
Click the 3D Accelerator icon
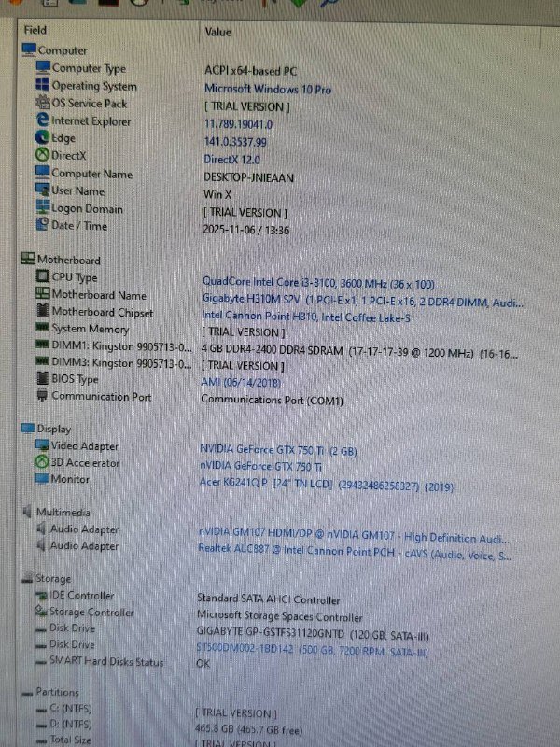click(x=42, y=461)
